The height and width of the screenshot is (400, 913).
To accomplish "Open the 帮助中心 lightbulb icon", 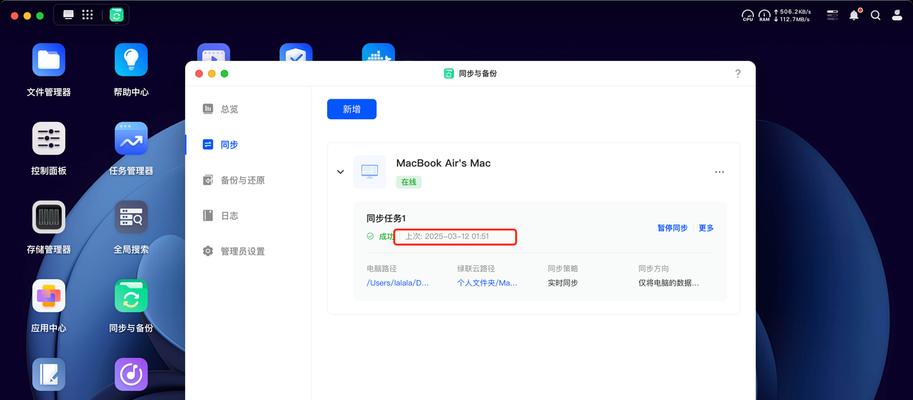I will (131, 59).
